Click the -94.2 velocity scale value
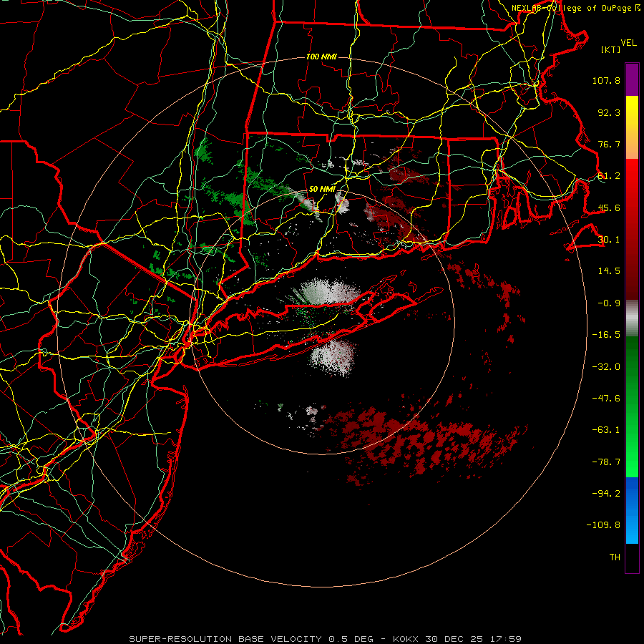 (606, 493)
